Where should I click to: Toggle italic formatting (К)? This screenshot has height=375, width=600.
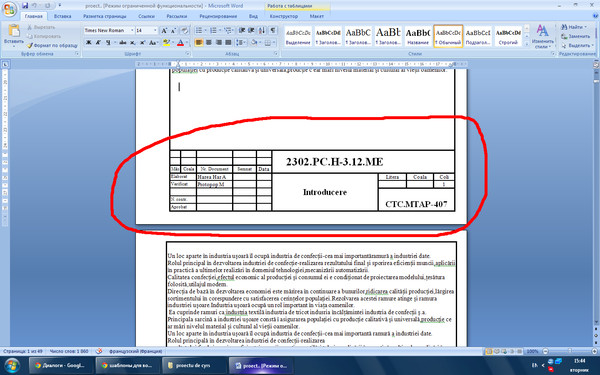(98, 42)
